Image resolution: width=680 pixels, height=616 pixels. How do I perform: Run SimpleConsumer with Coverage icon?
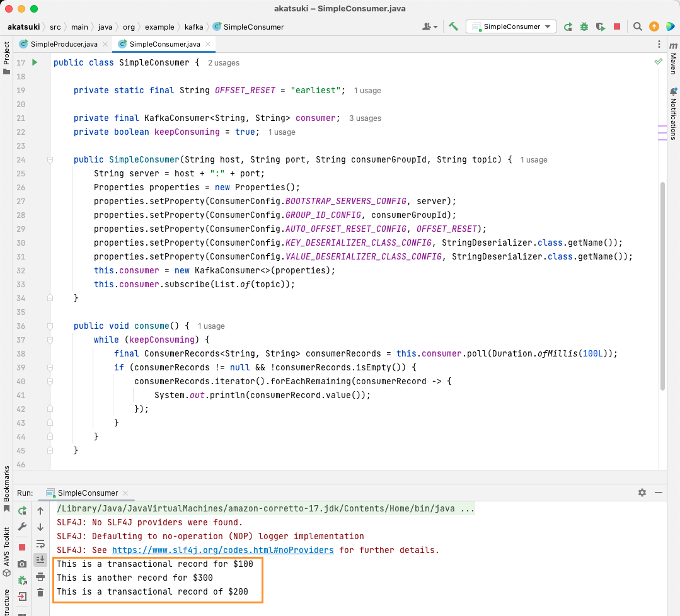[600, 26]
